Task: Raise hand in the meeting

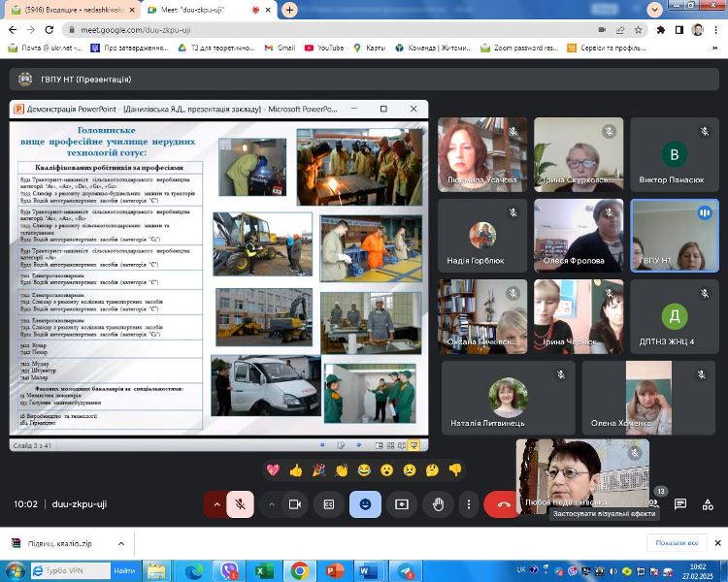Action: click(x=438, y=504)
